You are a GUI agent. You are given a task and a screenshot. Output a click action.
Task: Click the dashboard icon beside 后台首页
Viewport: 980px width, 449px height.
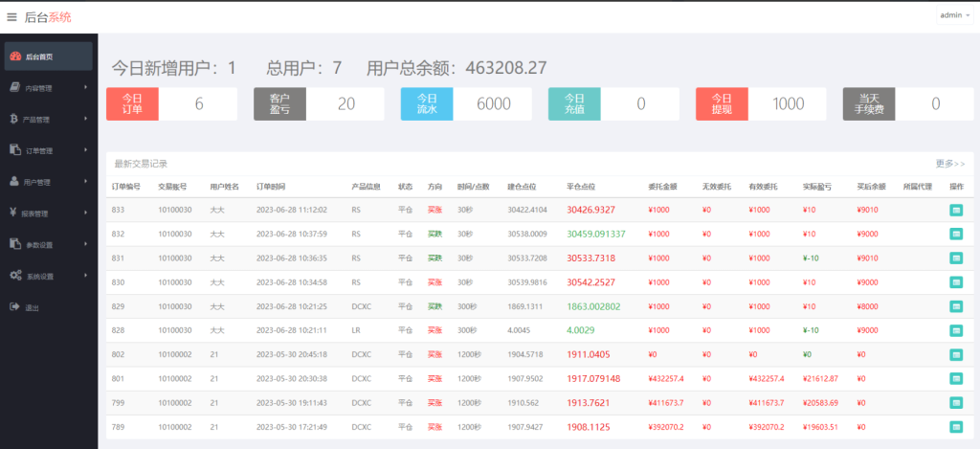tap(15, 56)
